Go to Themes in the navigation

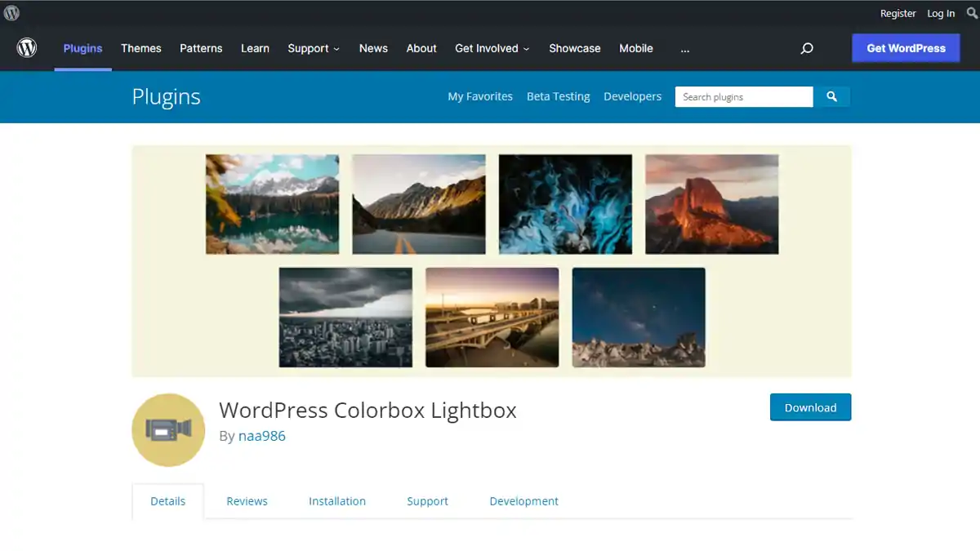(x=141, y=48)
